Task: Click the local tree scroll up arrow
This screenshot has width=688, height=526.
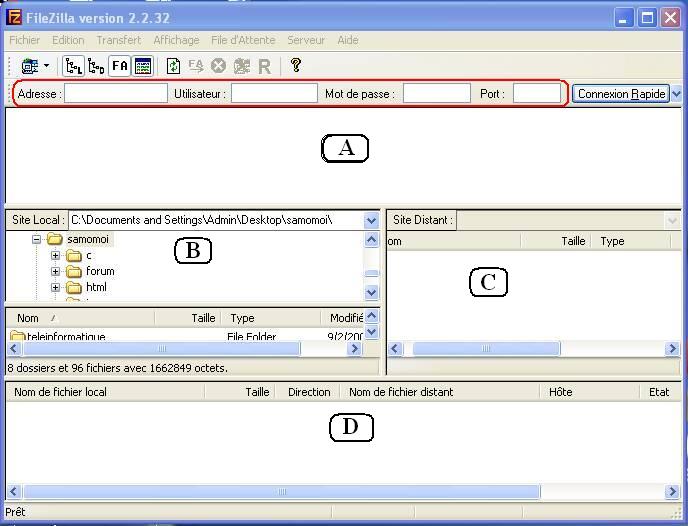Action: tap(372, 240)
